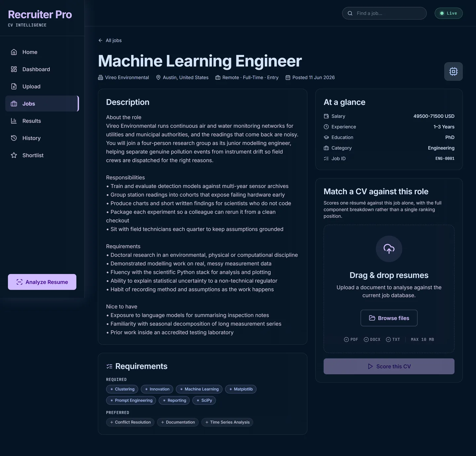Click the location pin icon beside Austin

[158, 77]
